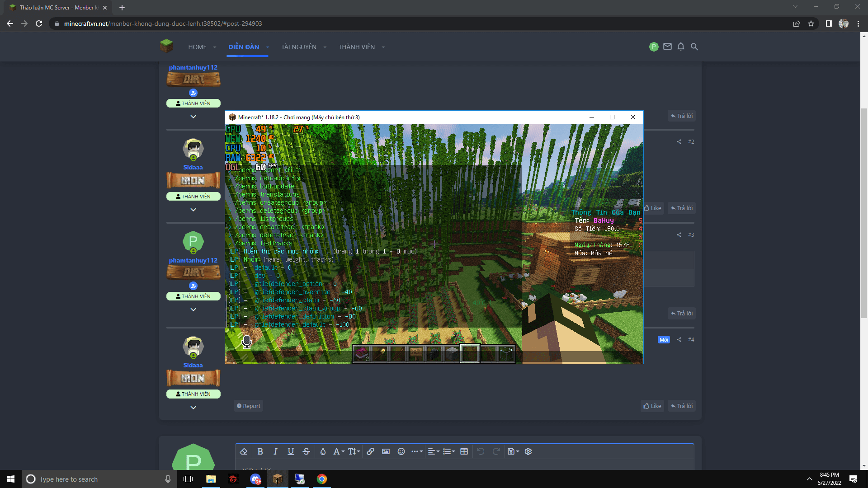This screenshot has width=868, height=488.
Task: Open the notifications bell icon
Action: [x=681, y=47]
